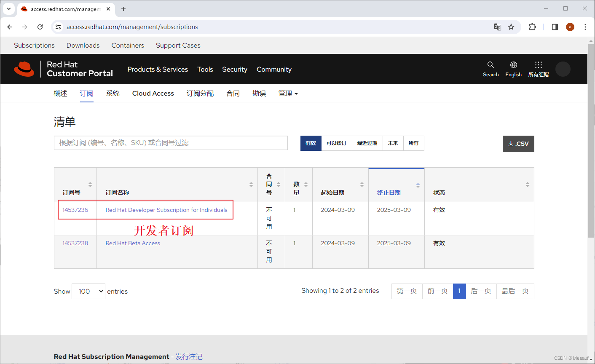Click Support Cases in top bar
595x364 pixels.
tap(178, 45)
